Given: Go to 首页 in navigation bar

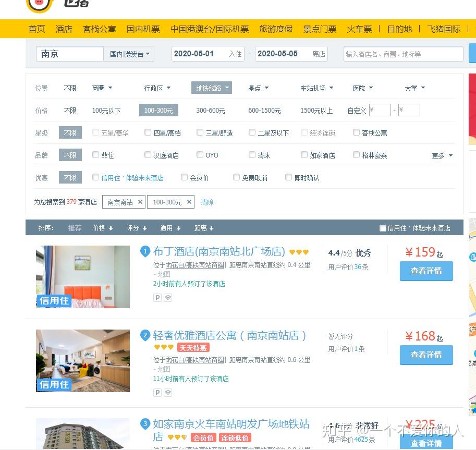Looking at the screenshot, I should pyautogui.click(x=36, y=29).
